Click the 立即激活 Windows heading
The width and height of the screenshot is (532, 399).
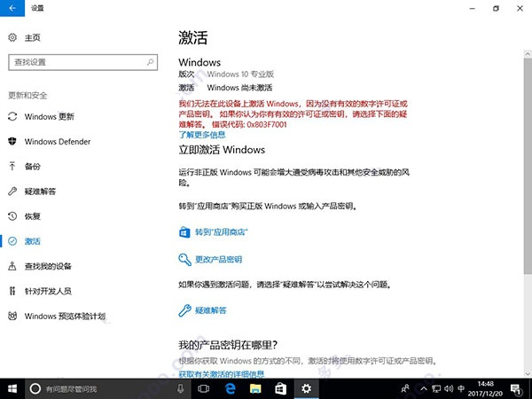click(222, 150)
